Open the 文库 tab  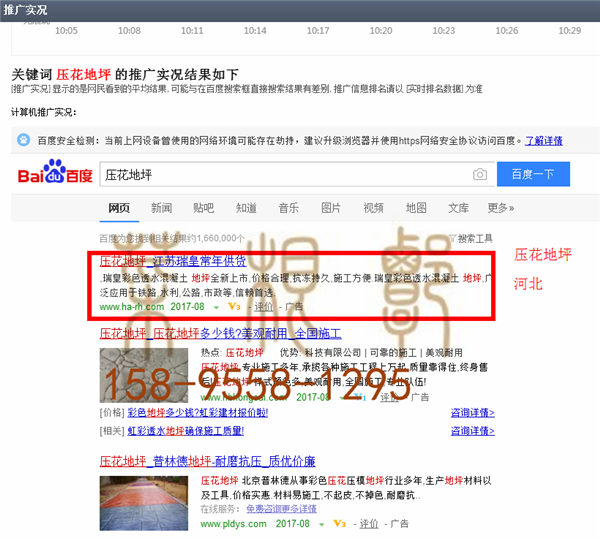(x=458, y=208)
